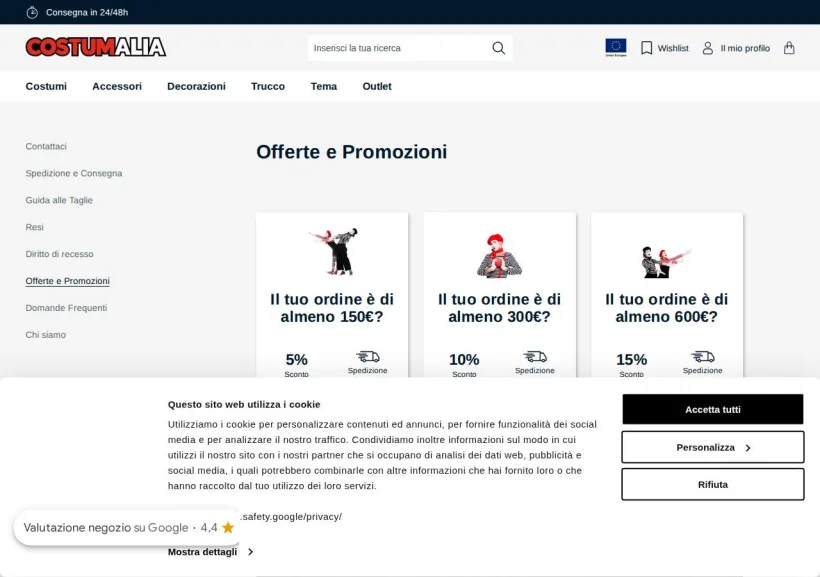Viewport: 820px width, 577px height.
Task: Click the '10%' Sconto value
Action: click(464, 360)
